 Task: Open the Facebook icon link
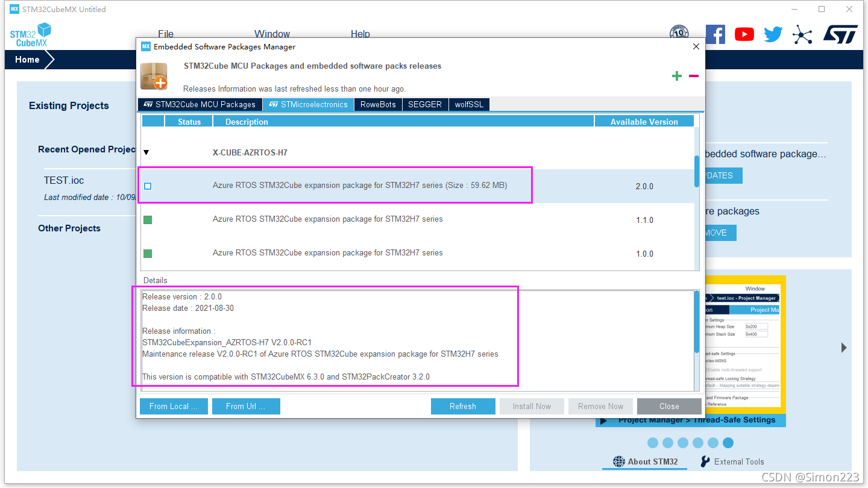pyautogui.click(x=715, y=34)
